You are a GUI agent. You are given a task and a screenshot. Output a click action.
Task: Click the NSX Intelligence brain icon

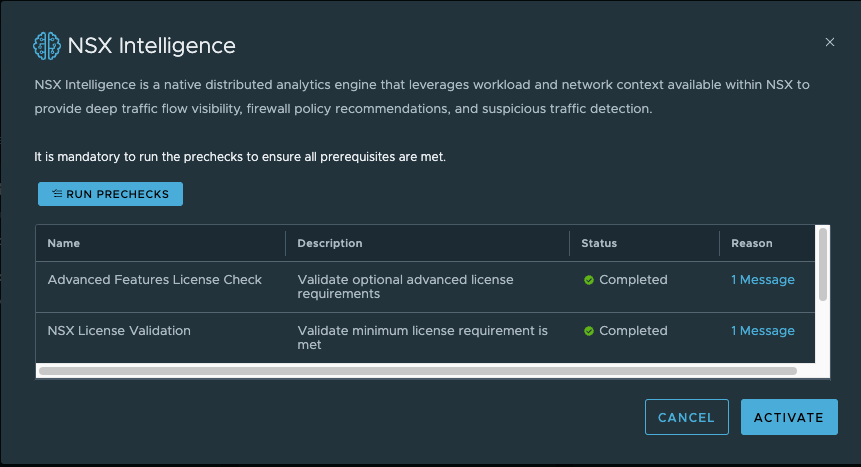(47, 46)
